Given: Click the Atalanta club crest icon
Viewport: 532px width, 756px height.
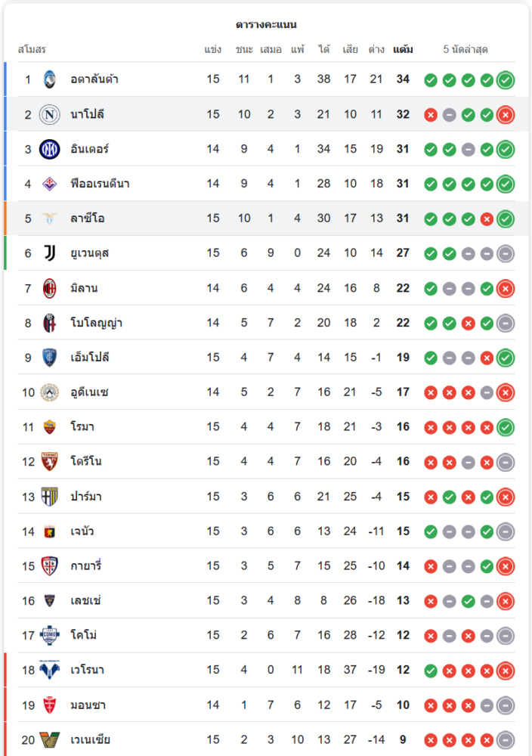Looking at the screenshot, I should (49, 79).
